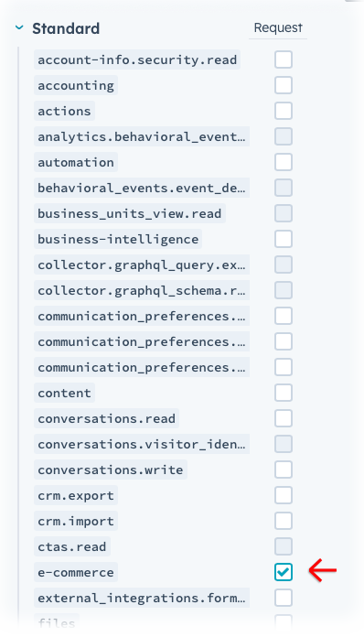Select the automation scope checkbox
Viewport: 364px width, 637px height.
pos(284,162)
